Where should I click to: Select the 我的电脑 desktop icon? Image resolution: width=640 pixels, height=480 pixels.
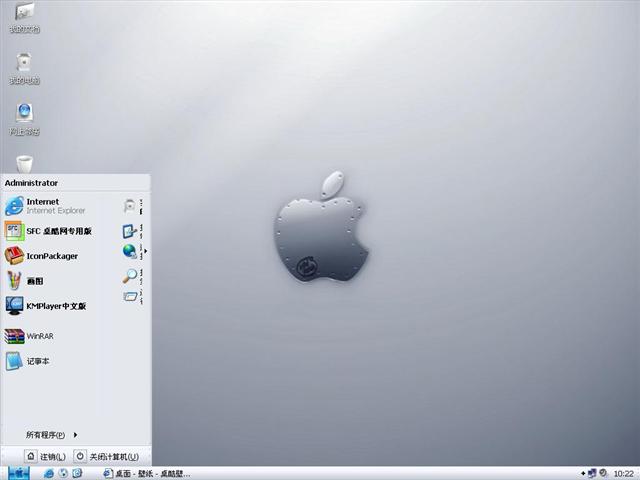24,69
